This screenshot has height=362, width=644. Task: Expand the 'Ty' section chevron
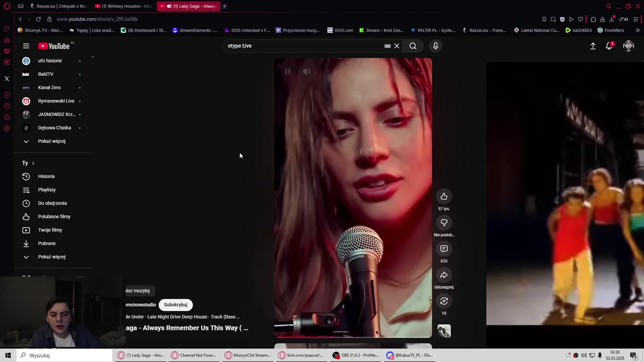coord(33,163)
